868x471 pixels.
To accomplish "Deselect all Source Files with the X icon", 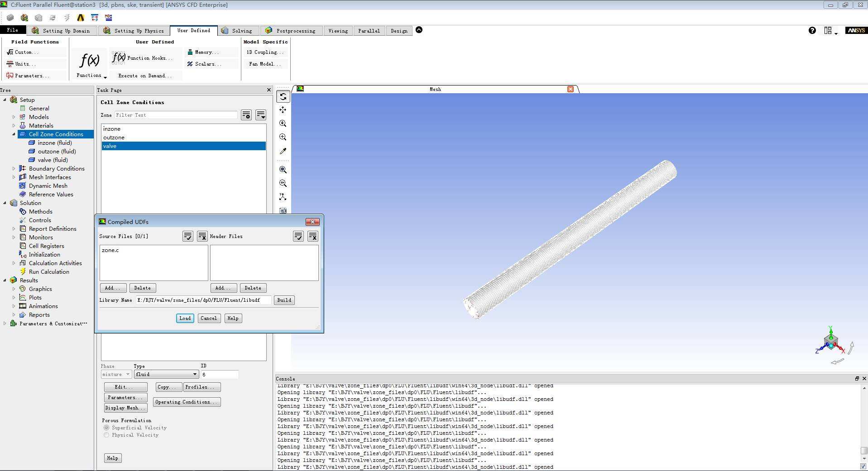I will click(x=202, y=236).
